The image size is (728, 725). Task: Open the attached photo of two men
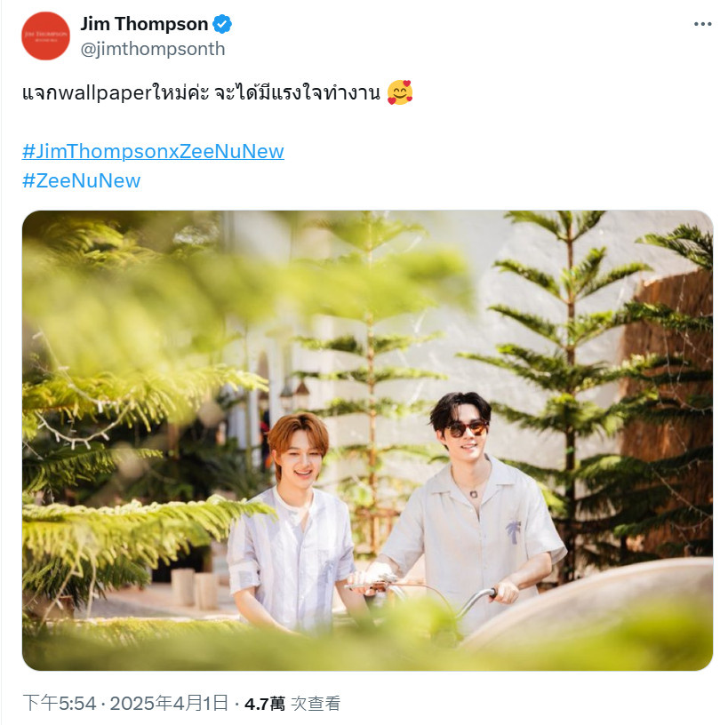[x=367, y=440]
